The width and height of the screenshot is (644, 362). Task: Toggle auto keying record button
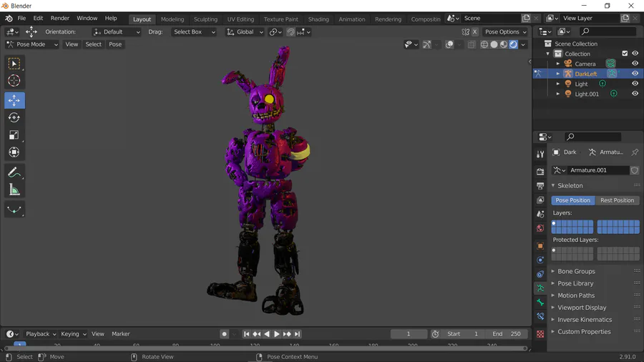tap(224, 334)
